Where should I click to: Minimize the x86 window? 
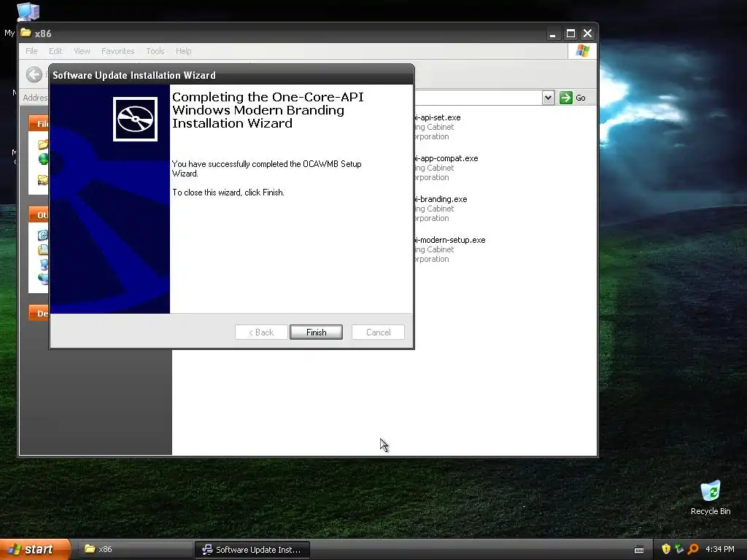click(x=553, y=34)
